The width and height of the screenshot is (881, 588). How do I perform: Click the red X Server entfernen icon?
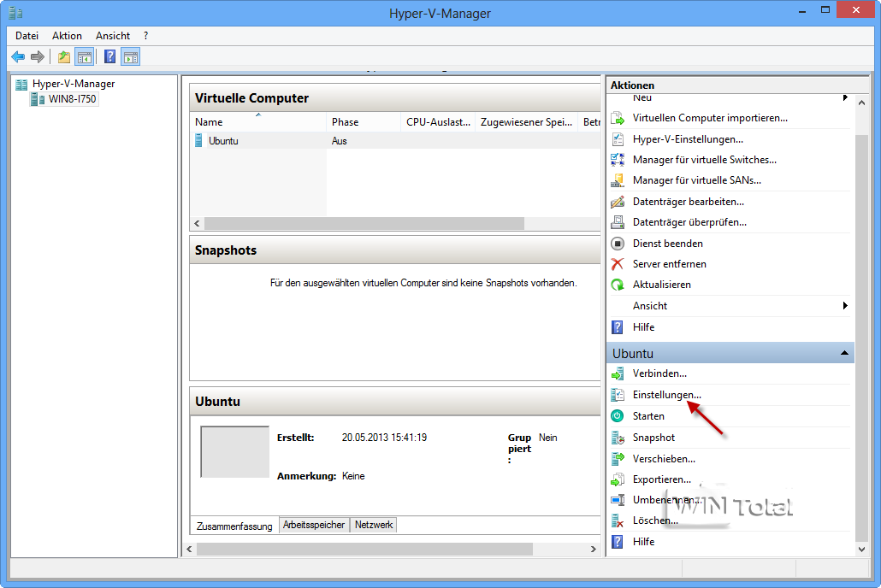tap(618, 264)
